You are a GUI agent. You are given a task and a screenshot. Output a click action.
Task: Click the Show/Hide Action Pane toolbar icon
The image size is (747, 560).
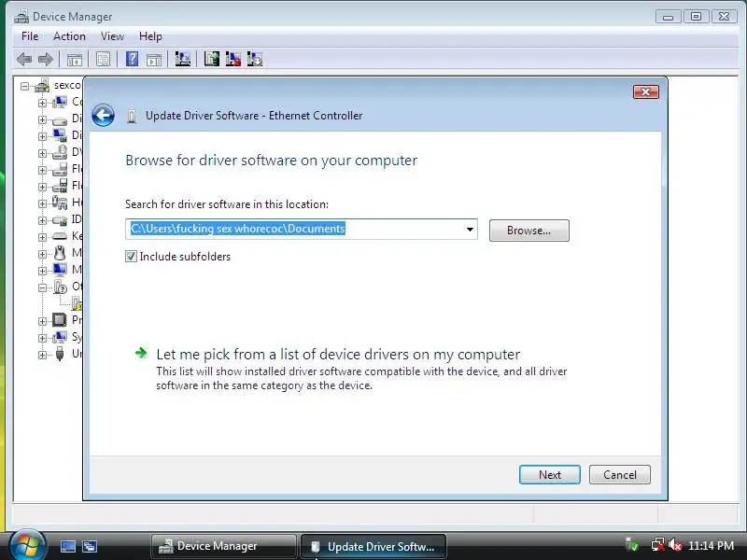[x=154, y=60]
